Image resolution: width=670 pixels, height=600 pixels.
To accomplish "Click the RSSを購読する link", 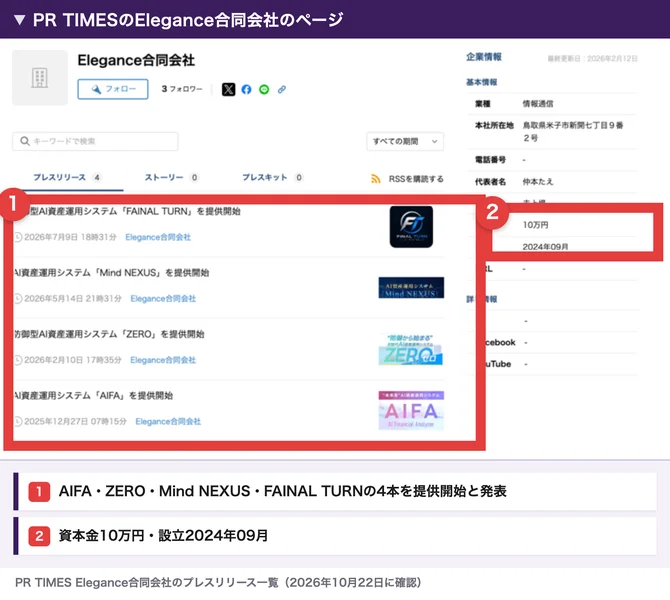I will tap(416, 179).
